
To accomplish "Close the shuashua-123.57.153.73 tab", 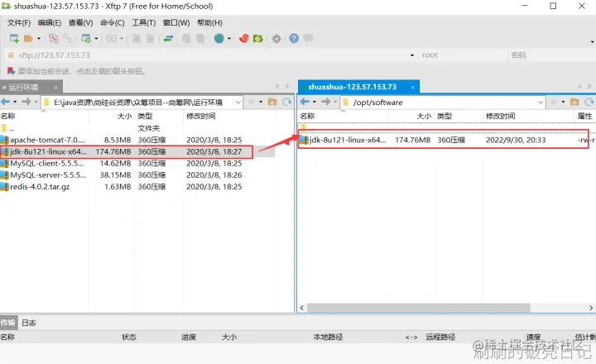I will pos(413,88).
